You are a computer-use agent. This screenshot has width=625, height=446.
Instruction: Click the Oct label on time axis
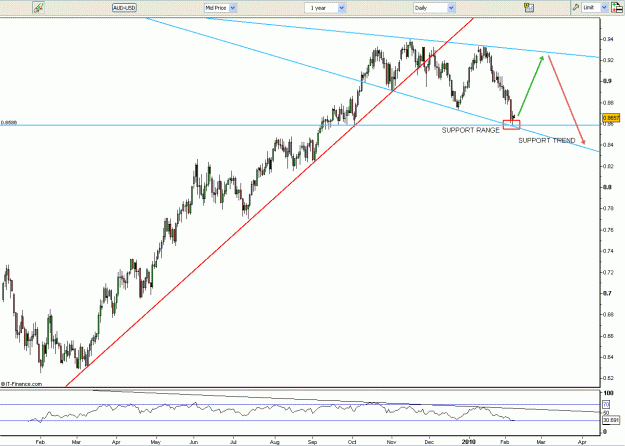pyautogui.click(x=352, y=442)
